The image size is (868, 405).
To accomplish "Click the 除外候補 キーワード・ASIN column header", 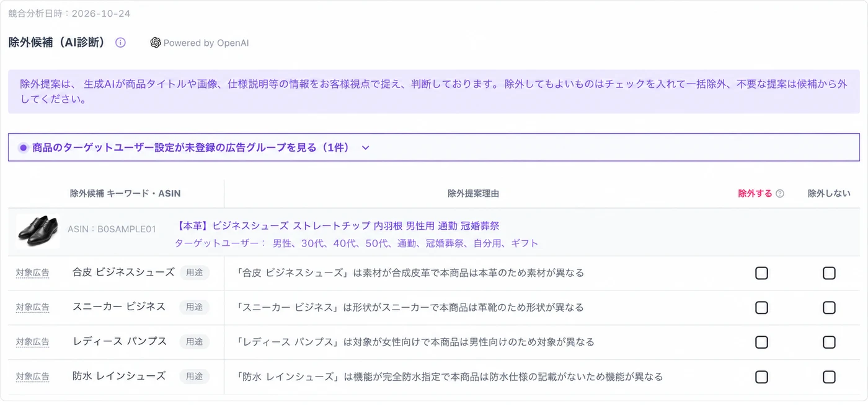I will 125,193.
